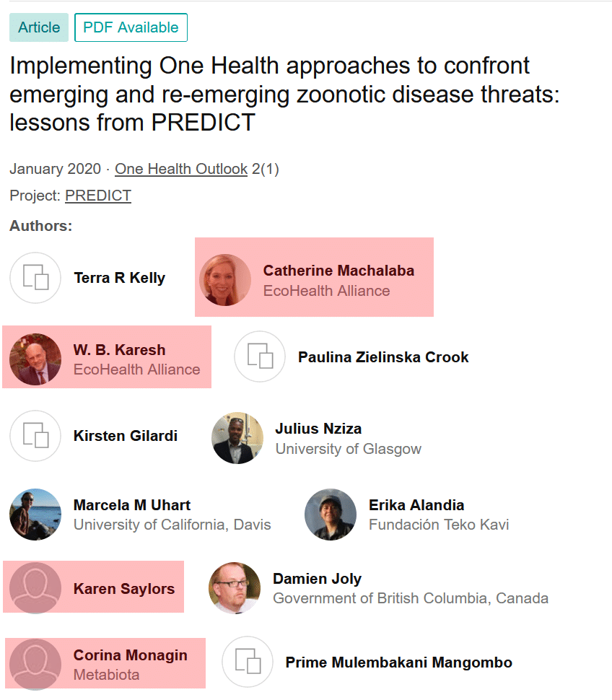Click the placeholder icon beside Paulina Zielinska Crook
The height and width of the screenshot is (700, 612).
(260, 356)
